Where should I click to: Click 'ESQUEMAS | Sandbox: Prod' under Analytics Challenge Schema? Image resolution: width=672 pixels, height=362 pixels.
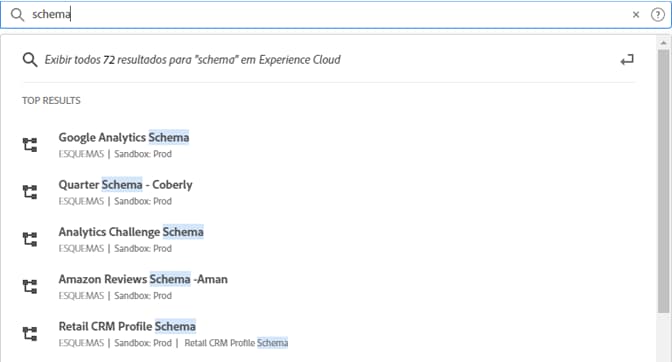pyautogui.click(x=115, y=248)
